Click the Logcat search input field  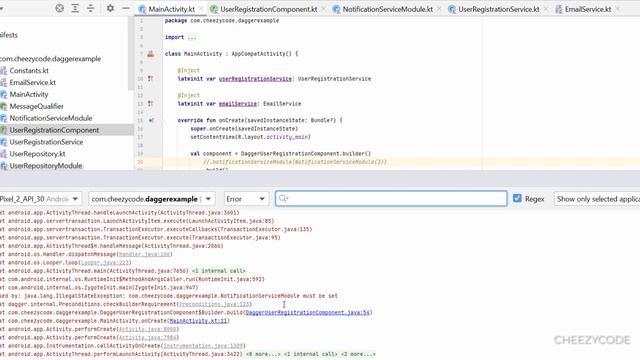click(391, 199)
